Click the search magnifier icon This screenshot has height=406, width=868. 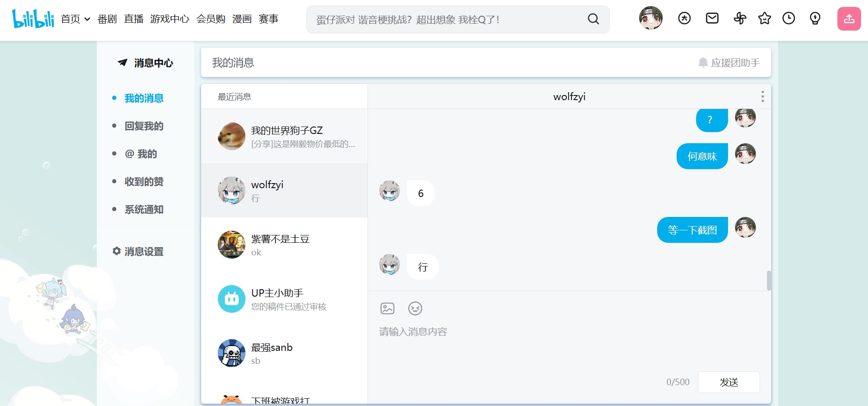point(593,19)
